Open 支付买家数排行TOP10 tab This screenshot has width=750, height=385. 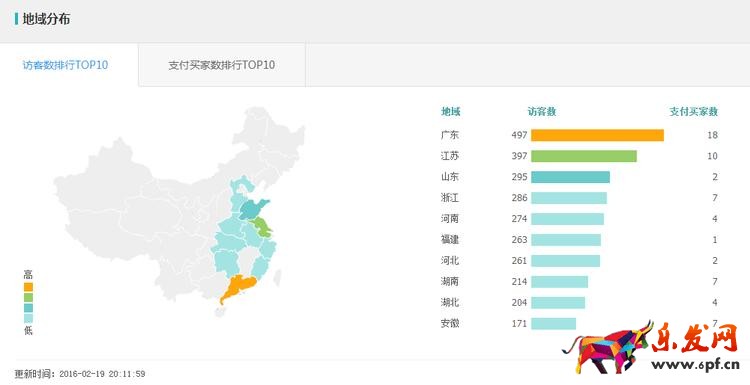(221, 65)
